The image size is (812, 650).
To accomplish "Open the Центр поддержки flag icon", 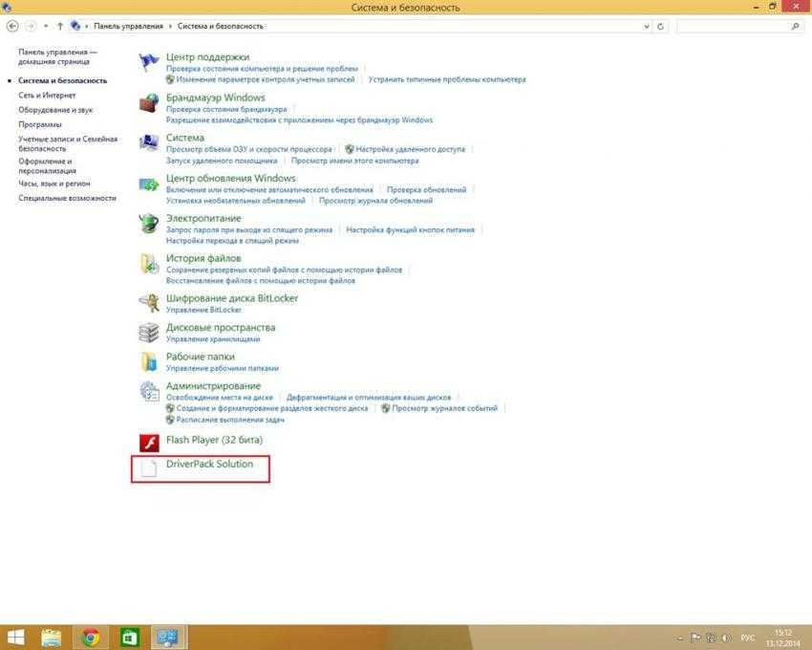I will tap(149, 63).
